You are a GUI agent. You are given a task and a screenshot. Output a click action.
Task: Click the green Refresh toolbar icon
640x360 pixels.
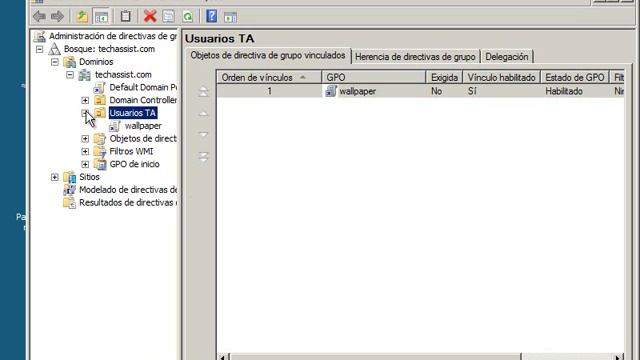tap(188, 16)
